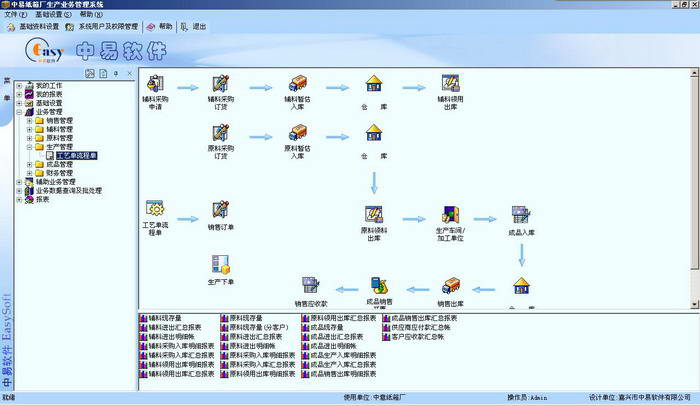Expand the 我的报表 tree node
The height and width of the screenshot is (406, 700).
19,94
